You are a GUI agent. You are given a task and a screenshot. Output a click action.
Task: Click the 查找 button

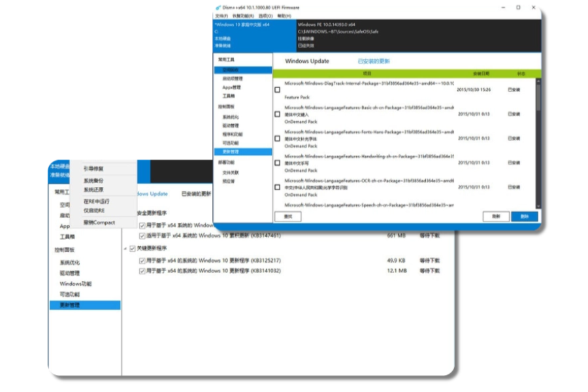[288, 216]
